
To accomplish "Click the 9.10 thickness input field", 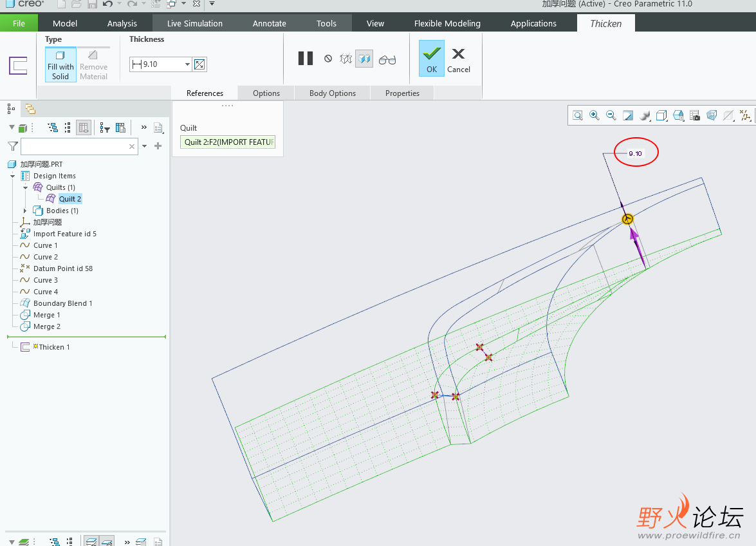I will [x=160, y=64].
